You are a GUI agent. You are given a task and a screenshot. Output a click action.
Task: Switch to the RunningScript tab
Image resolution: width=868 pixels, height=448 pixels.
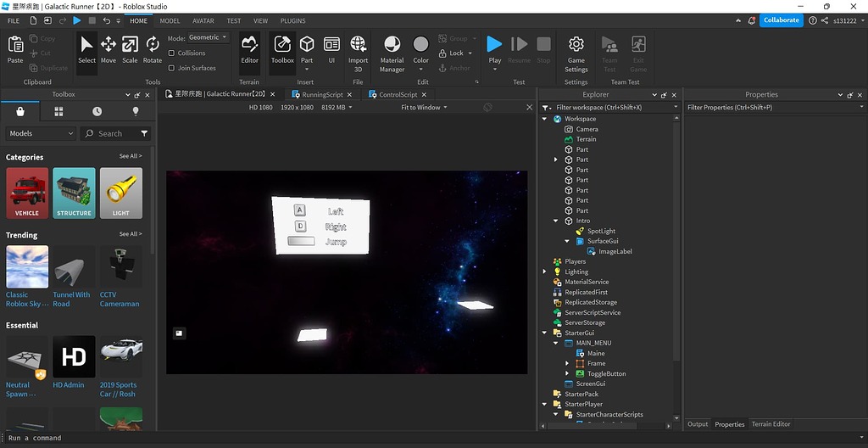pyautogui.click(x=322, y=95)
